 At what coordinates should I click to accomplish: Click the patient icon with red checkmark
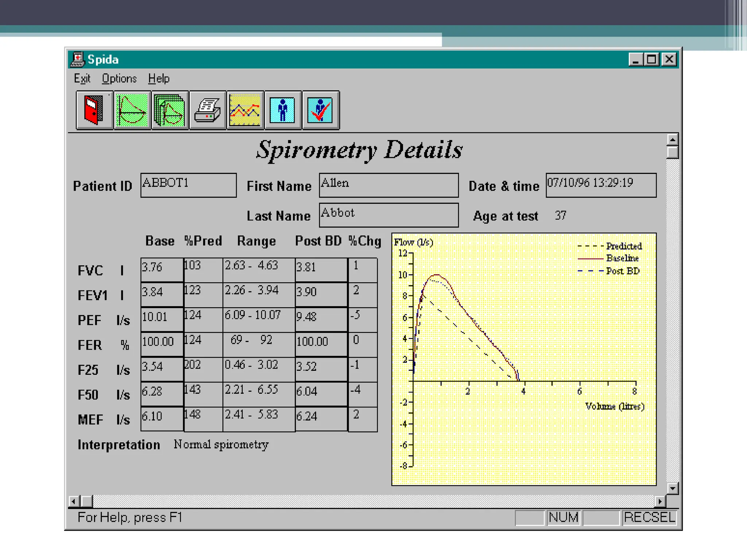tap(320, 110)
